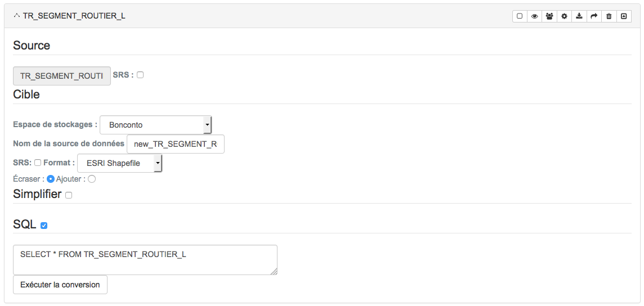The width and height of the screenshot is (644, 306).
Task: Click the trash delete icon
Action: click(609, 16)
